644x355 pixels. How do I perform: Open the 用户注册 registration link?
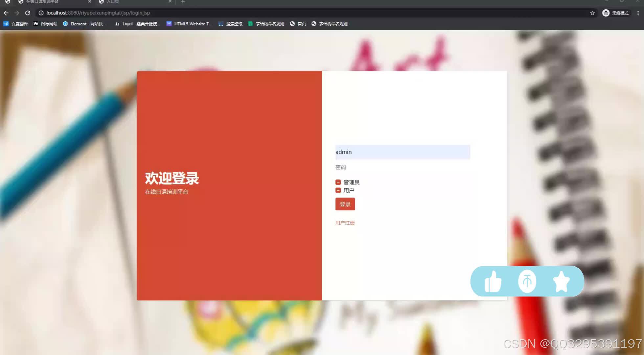[x=345, y=223]
